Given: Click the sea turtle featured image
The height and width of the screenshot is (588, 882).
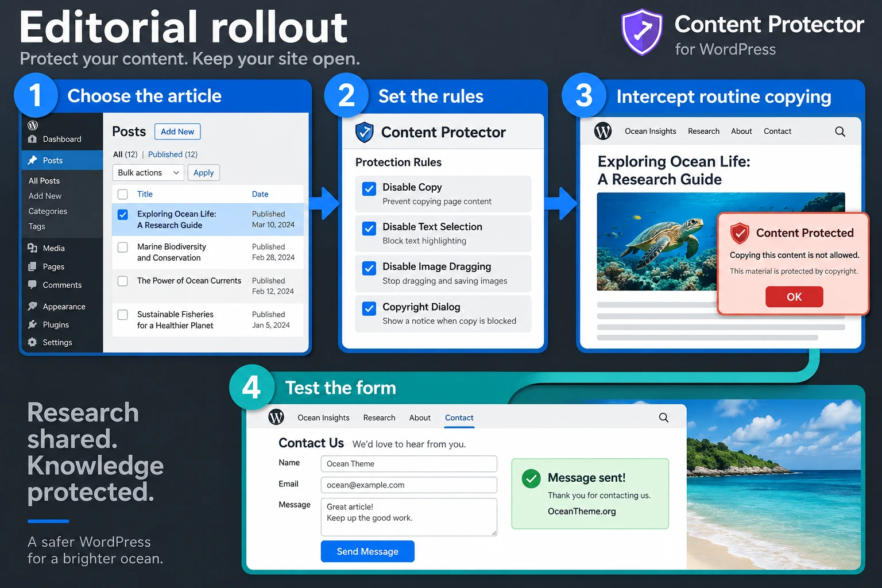Looking at the screenshot, I should tap(657, 242).
